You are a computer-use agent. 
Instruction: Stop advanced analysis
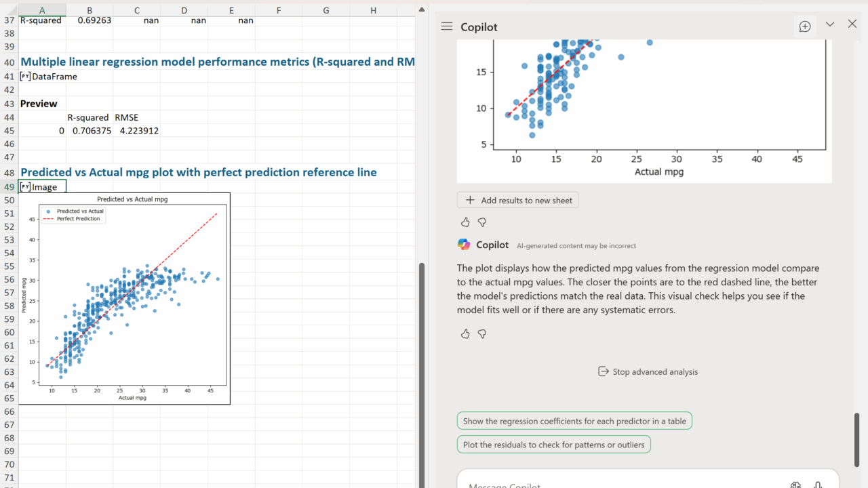[x=648, y=371]
